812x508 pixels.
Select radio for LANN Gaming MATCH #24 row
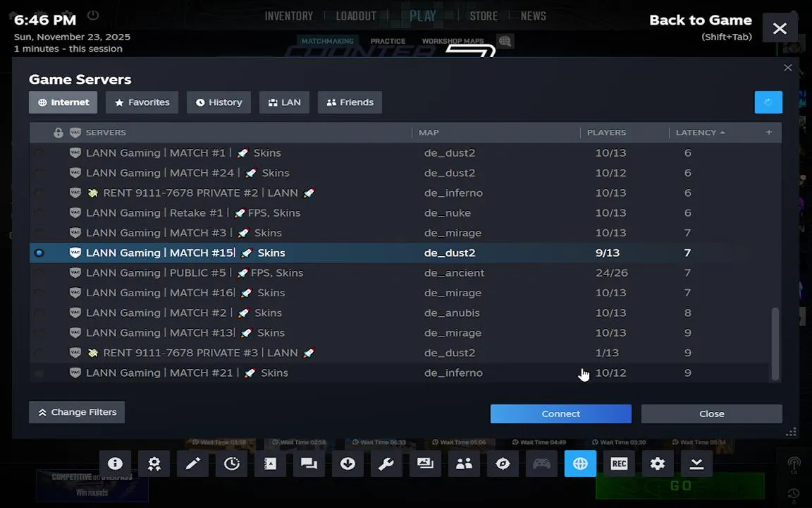(x=39, y=173)
